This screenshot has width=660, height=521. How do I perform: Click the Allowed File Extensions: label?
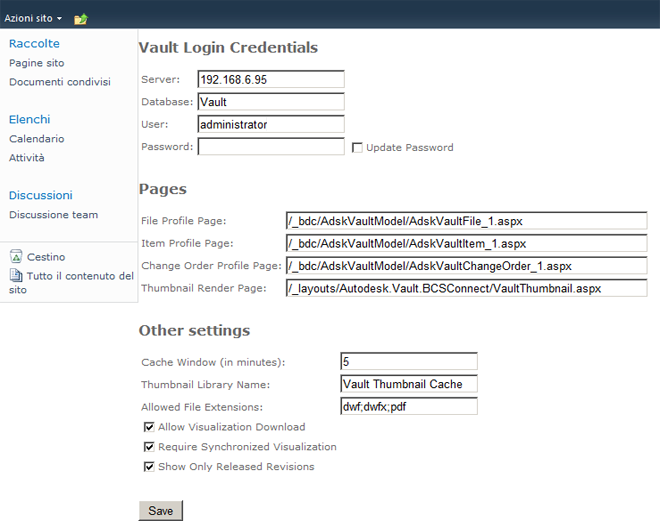(202, 407)
